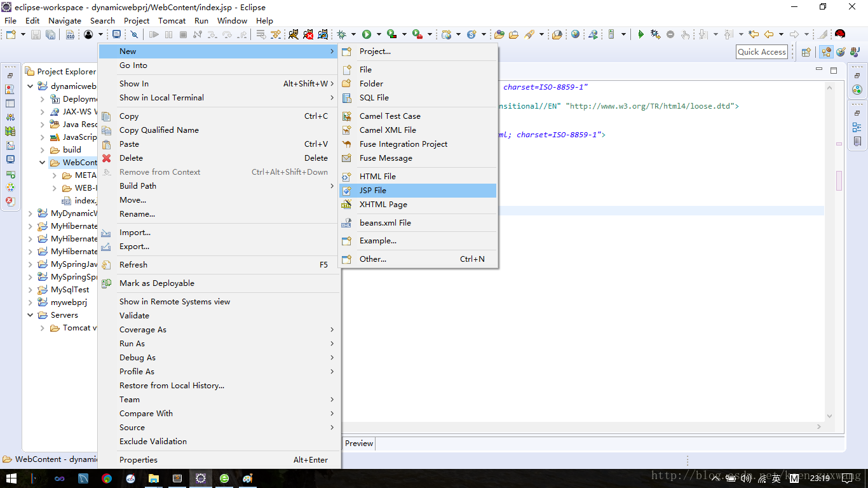Choose HTML File from the New submenu

pyautogui.click(x=418, y=177)
